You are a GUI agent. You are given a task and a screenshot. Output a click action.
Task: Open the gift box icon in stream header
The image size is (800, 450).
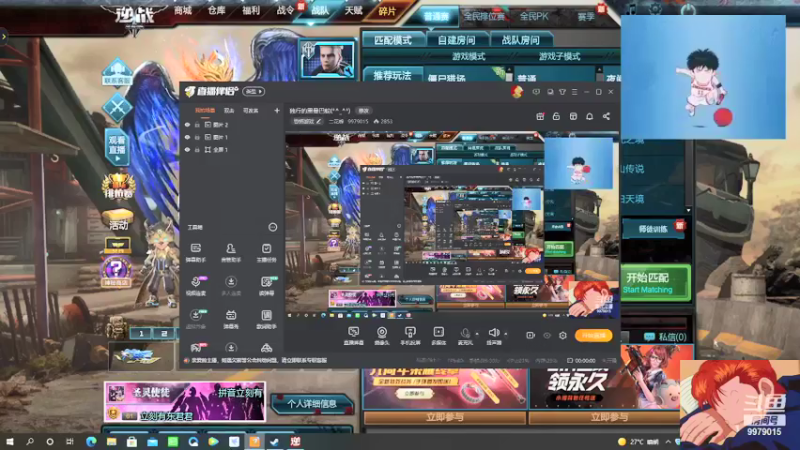(x=540, y=116)
